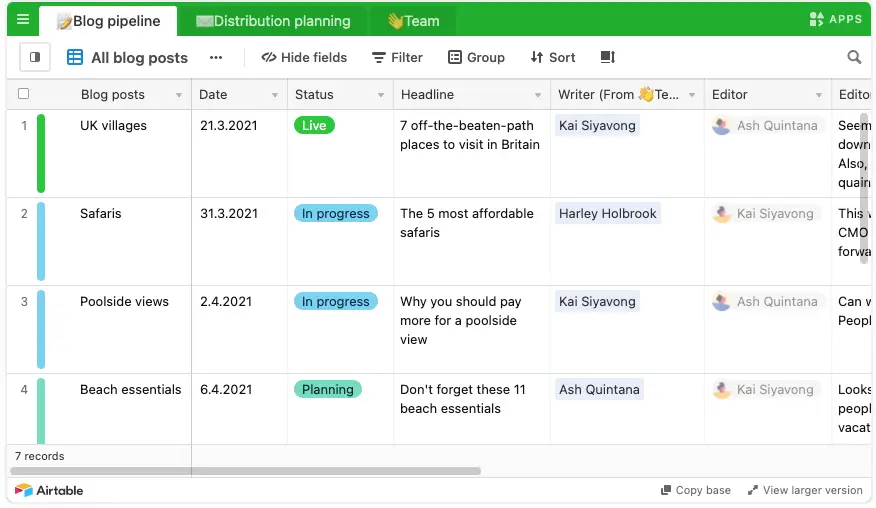Click the search magnifier icon

click(854, 57)
